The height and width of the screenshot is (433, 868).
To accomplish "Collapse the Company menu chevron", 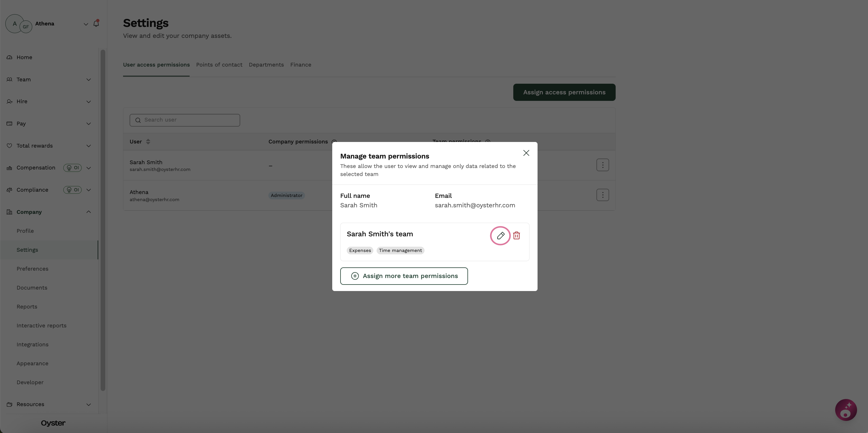I will point(89,212).
